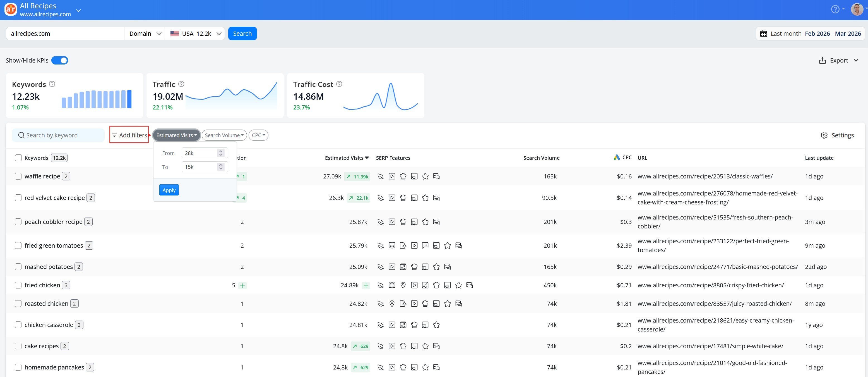Open the simple-white-cake URL link
Screen dimensions: 868x377
(x=710, y=346)
